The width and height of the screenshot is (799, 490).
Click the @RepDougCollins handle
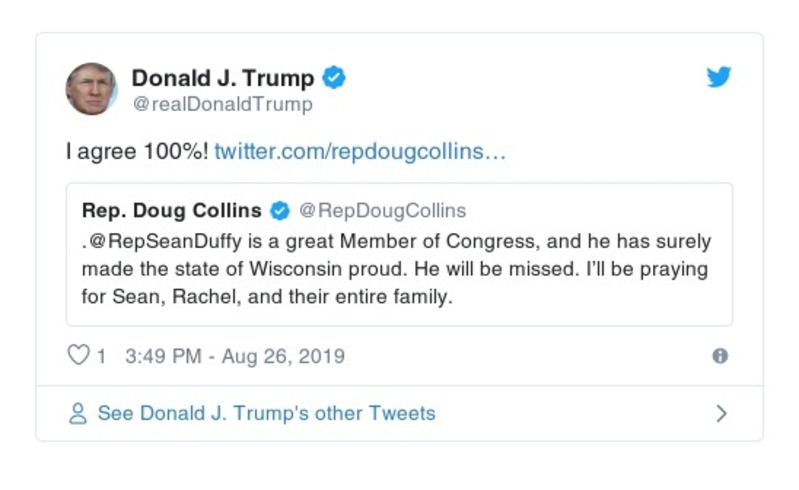click(x=383, y=211)
